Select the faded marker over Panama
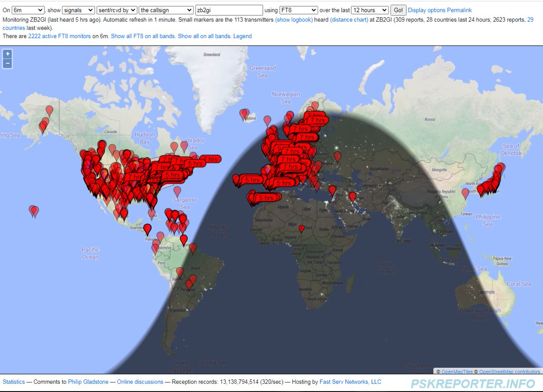The width and height of the screenshot is (543, 392). 160,236
